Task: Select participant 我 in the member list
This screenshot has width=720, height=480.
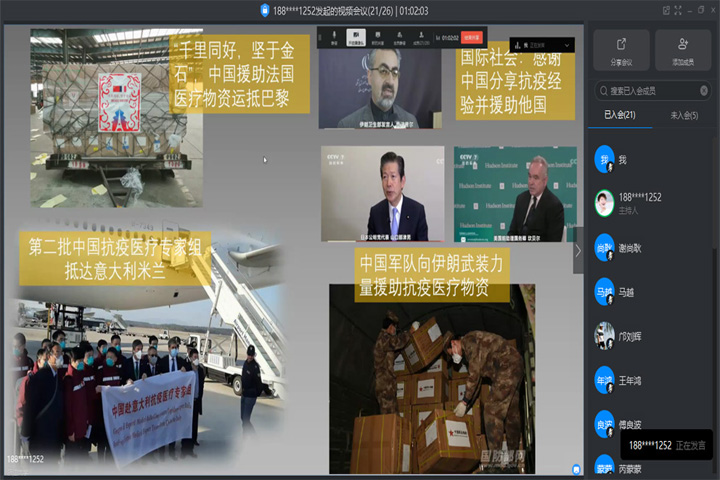Action: point(652,160)
